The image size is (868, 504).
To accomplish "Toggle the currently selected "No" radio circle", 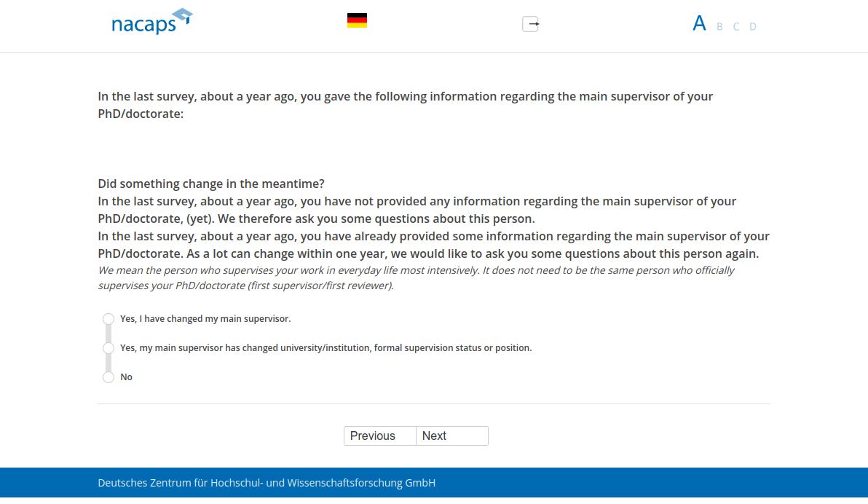I will pyautogui.click(x=108, y=377).
